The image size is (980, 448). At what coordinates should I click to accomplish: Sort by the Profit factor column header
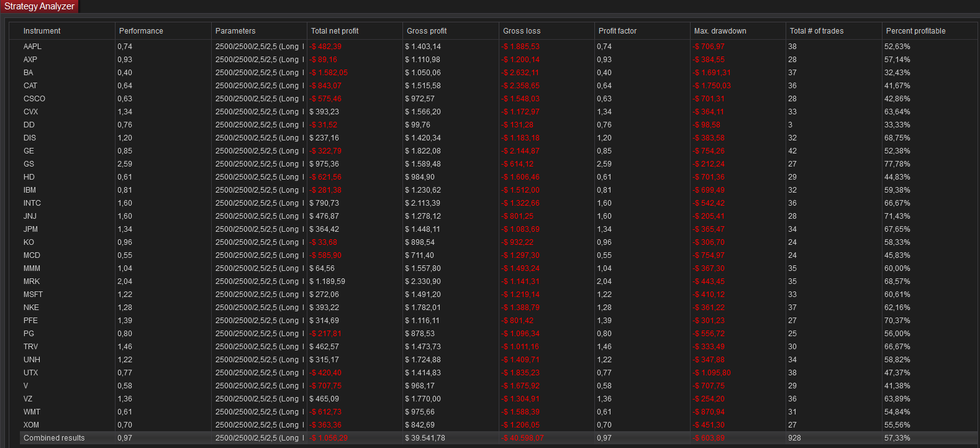(x=617, y=31)
